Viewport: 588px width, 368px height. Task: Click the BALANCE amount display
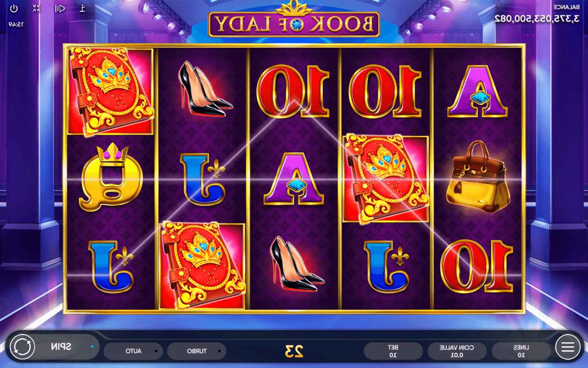[537, 18]
